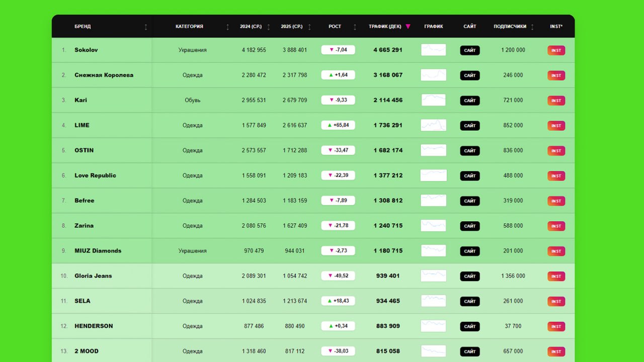Open Kari traffic sparkline chart
This screenshot has height=362, width=644.
(x=434, y=100)
